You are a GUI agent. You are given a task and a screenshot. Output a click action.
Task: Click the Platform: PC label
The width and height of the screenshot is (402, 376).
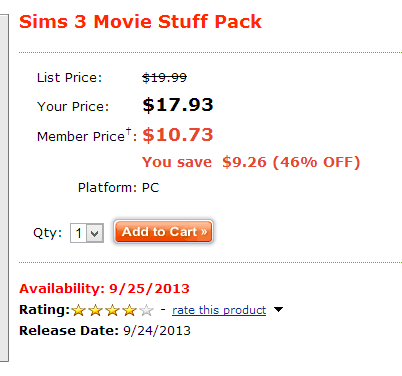(x=118, y=188)
